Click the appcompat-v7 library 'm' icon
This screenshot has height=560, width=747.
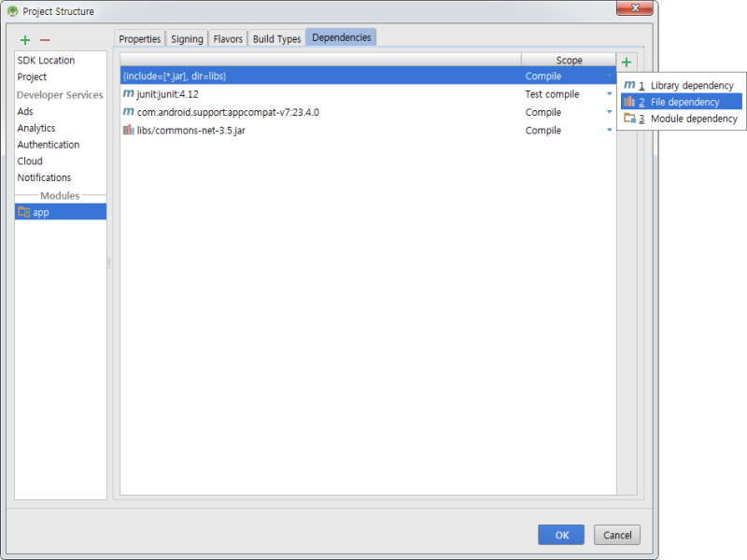pyautogui.click(x=128, y=112)
